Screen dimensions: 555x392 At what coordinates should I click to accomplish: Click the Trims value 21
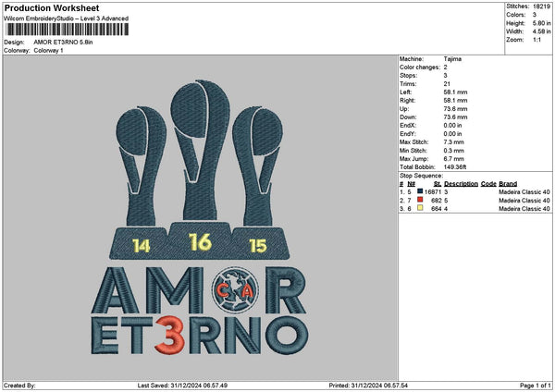point(447,84)
